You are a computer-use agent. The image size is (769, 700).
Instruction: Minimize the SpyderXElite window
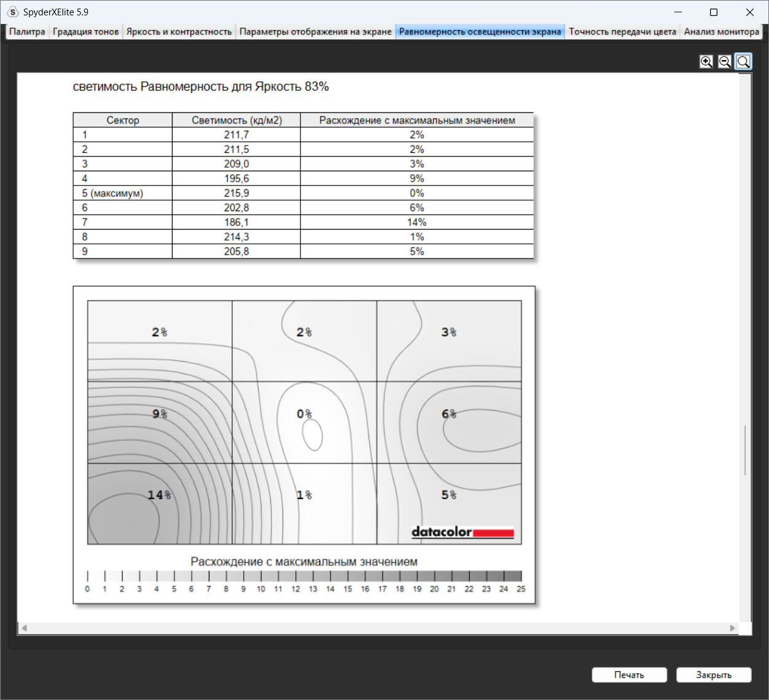click(678, 12)
